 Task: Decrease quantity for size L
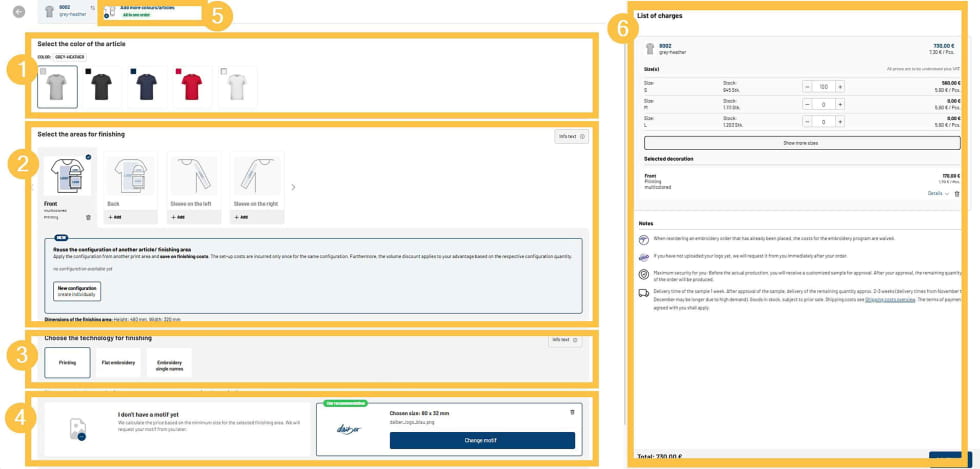(x=808, y=122)
